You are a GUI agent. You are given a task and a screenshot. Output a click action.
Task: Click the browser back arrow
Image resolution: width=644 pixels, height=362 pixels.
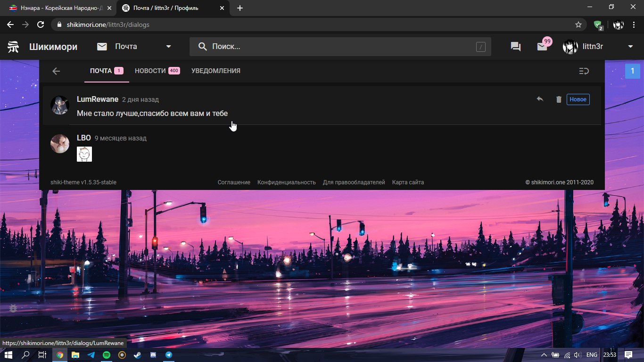tap(10, 25)
